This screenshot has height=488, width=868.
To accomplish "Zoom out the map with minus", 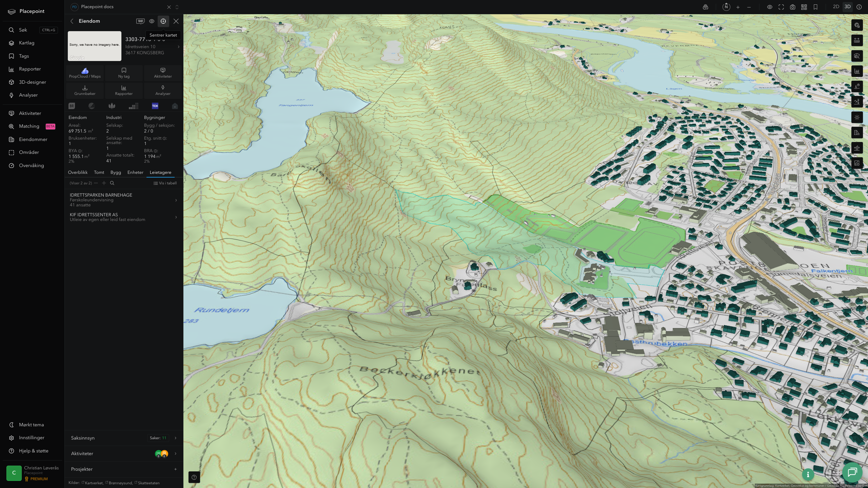I will [x=749, y=7].
